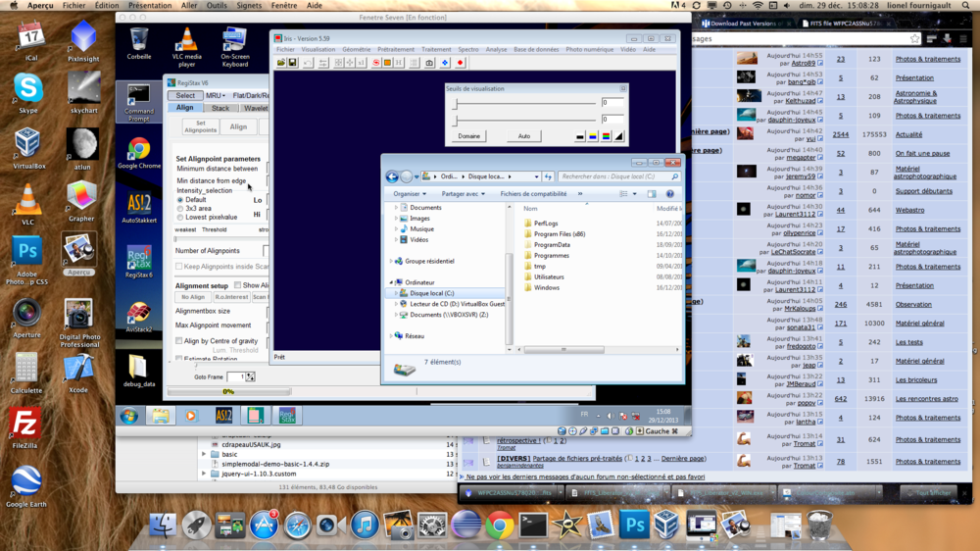This screenshot has width=980, height=551.
Task: Open the Prétraitement menu in Iris
Action: [396, 49]
